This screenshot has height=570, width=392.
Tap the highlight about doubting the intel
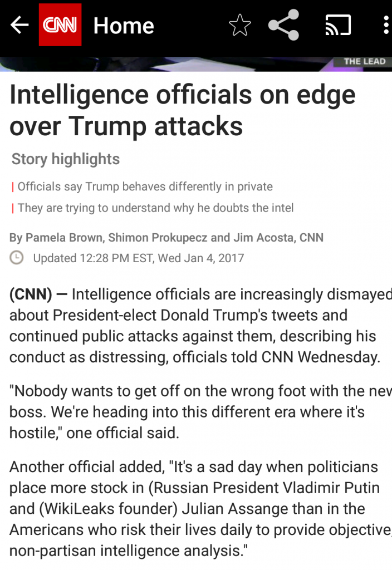click(x=155, y=208)
